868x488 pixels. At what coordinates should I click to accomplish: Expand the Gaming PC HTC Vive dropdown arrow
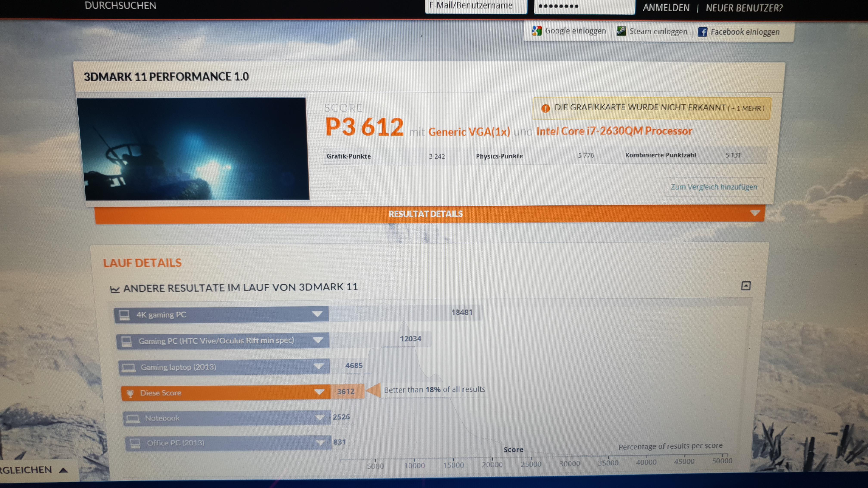pyautogui.click(x=318, y=340)
